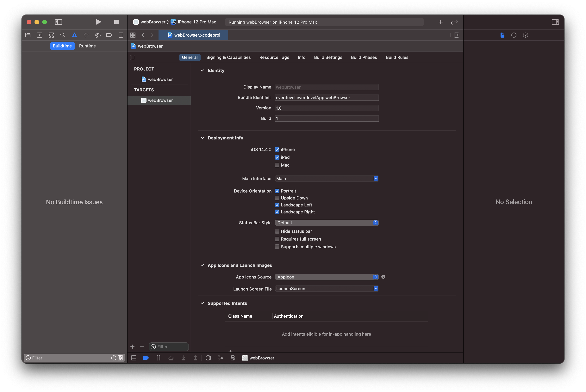Image resolution: width=586 pixels, height=392 pixels.
Task: Toggle Landscape Right orientation
Action: 277,212
